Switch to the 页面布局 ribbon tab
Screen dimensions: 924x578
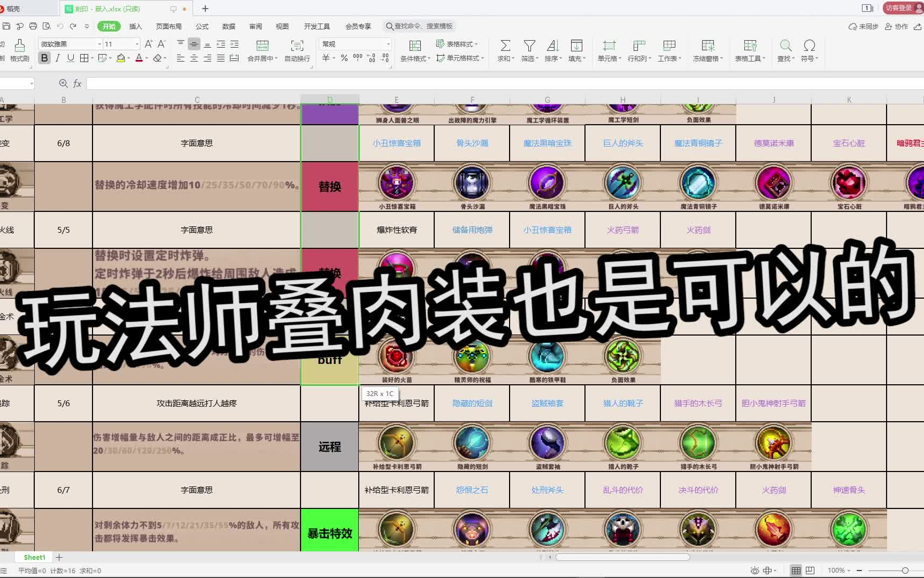169,26
